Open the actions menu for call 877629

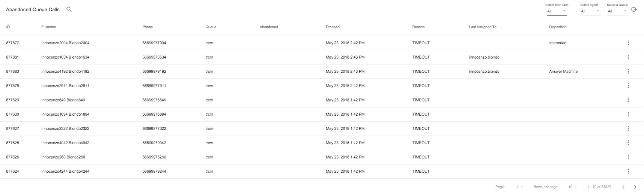[x=628, y=100]
